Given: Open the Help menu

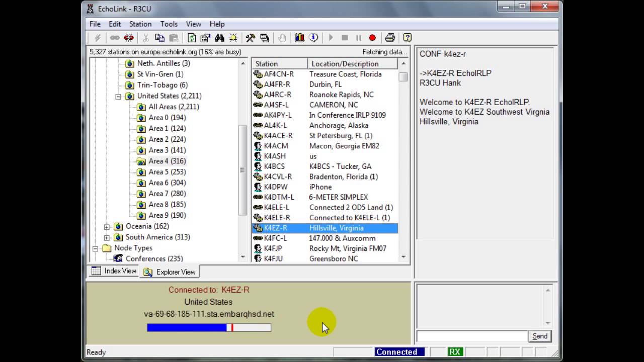Looking at the screenshot, I should (217, 24).
